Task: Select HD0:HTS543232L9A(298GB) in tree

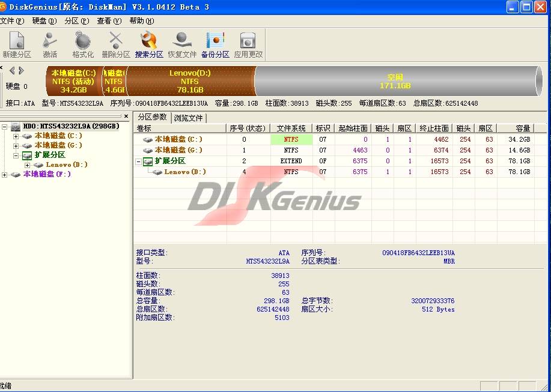Action: (71, 126)
